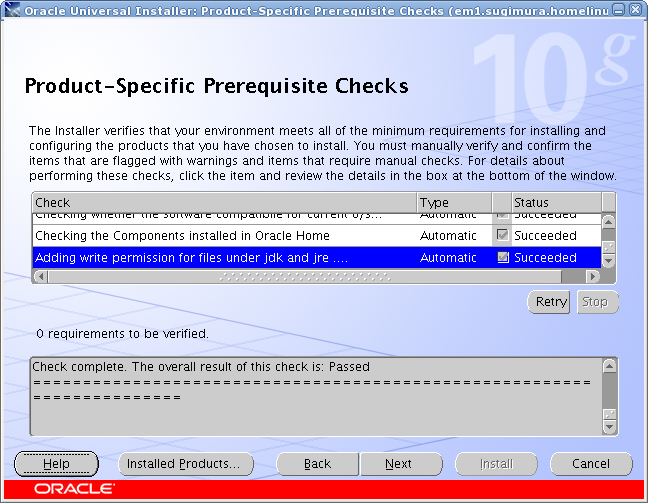Open the Installed Products dialog

pyautogui.click(x=186, y=464)
